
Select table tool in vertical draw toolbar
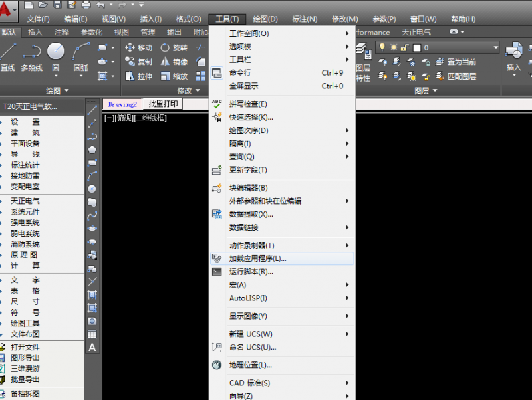(x=92, y=335)
